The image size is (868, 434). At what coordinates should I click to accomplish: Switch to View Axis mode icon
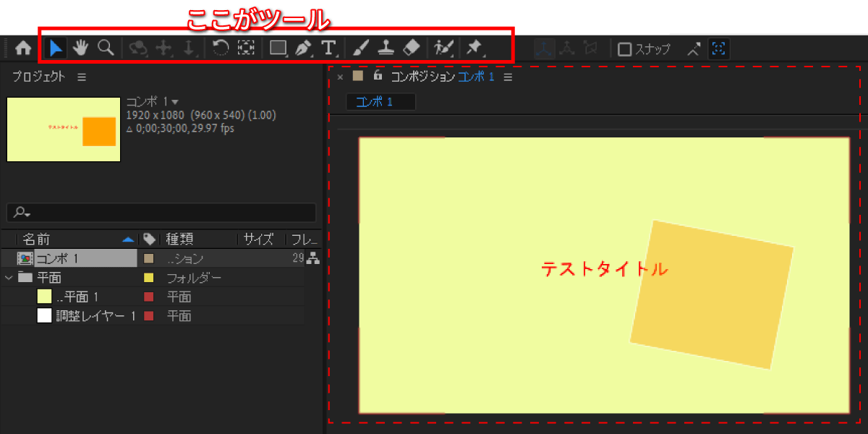591,48
